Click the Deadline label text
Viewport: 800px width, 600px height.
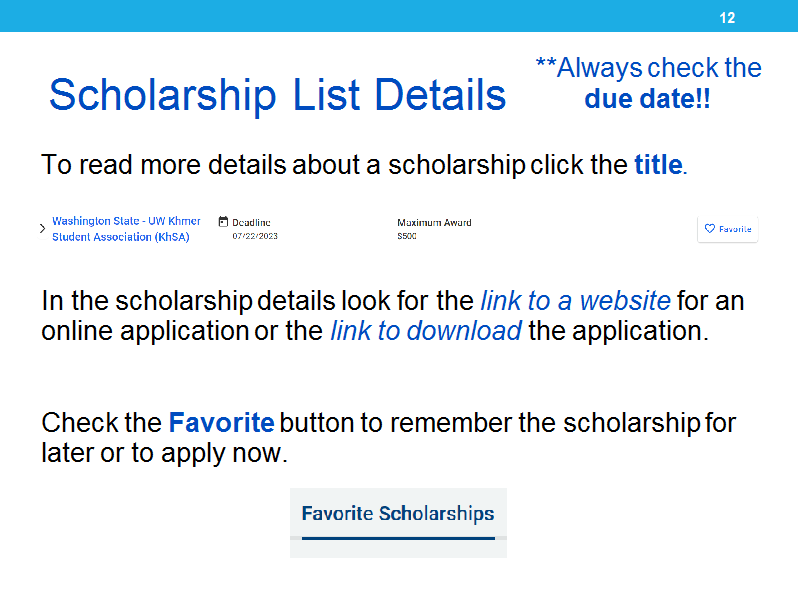click(252, 222)
